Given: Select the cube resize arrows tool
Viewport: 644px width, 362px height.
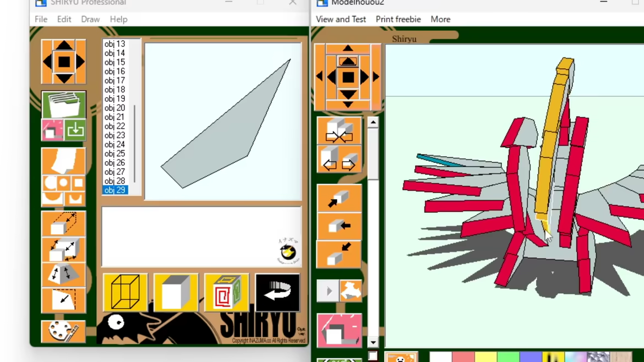Looking at the screenshot, I should [63, 250].
